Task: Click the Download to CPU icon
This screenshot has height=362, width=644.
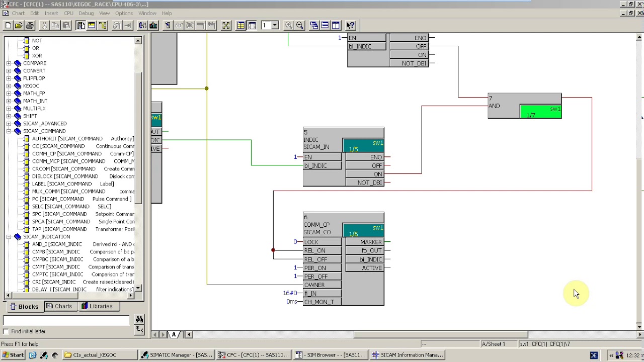Action: tap(153, 25)
